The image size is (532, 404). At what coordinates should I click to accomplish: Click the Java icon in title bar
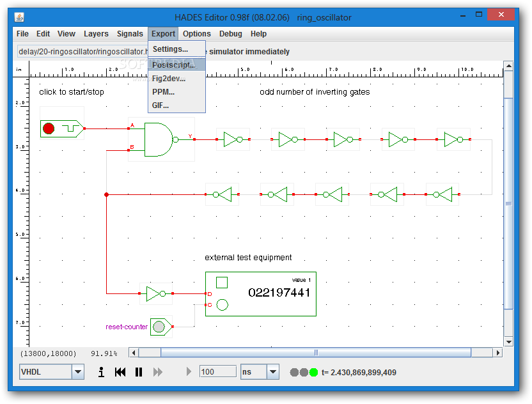click(19, 17)
